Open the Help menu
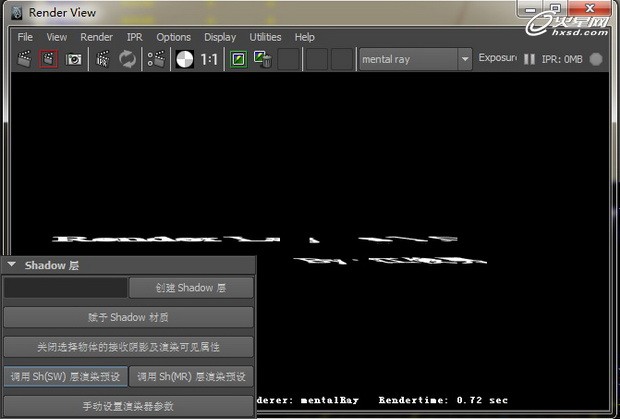 tap(304, 37)
